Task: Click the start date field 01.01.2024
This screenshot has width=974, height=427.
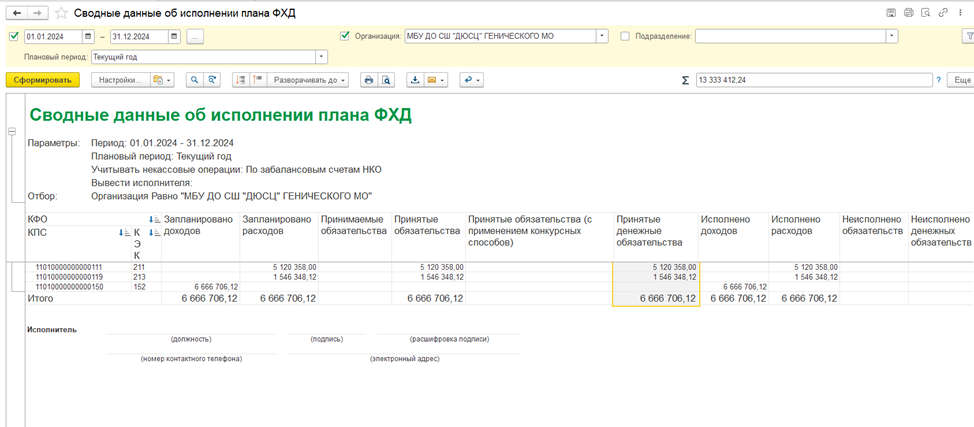Action: point(53,37)
